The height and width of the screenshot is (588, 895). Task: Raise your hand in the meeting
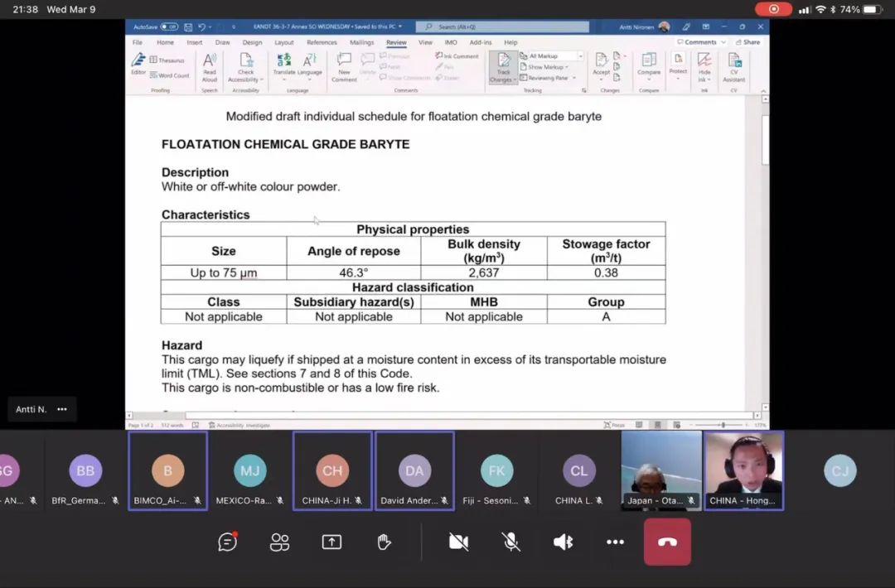pyautogui.click(x=385, y=542)
